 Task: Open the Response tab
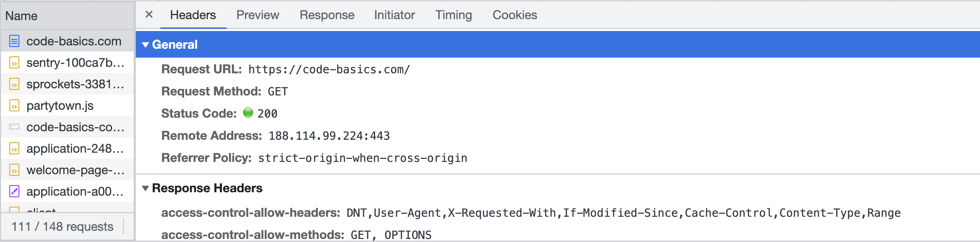tap(327, 15)
